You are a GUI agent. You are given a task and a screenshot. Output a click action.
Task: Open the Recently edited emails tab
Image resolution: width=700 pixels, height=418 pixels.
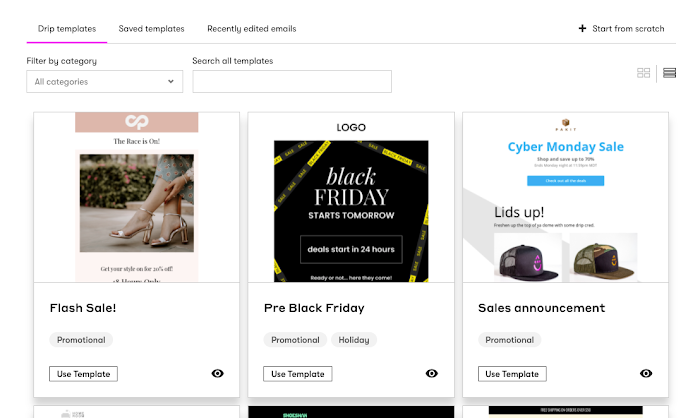[x=252, y=29]
